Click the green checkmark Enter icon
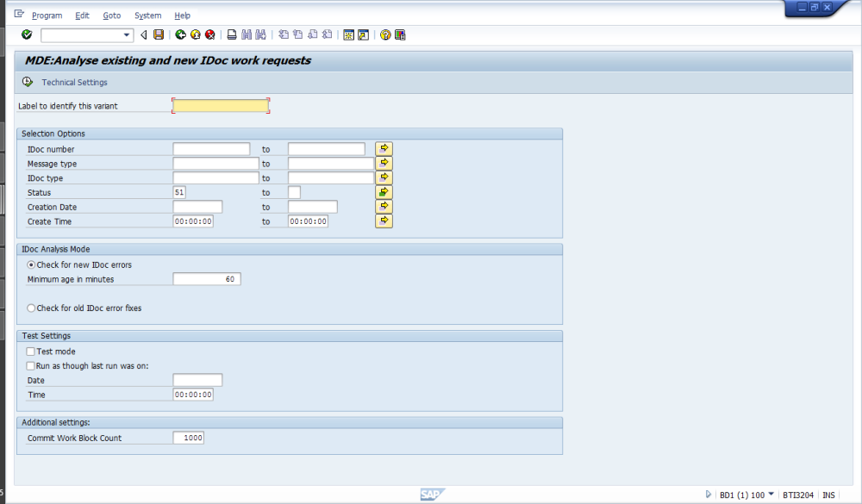The width and height of the screenshot is (862, 504). 27,34
